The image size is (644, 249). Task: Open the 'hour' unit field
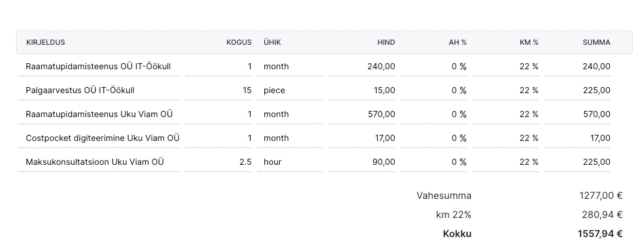coord(290,162)
